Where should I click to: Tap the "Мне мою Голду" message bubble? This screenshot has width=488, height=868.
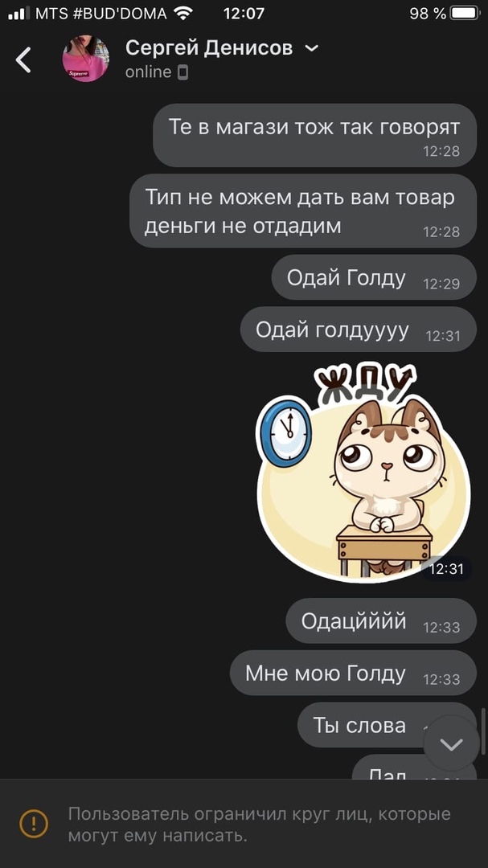(x=354, y=673)
